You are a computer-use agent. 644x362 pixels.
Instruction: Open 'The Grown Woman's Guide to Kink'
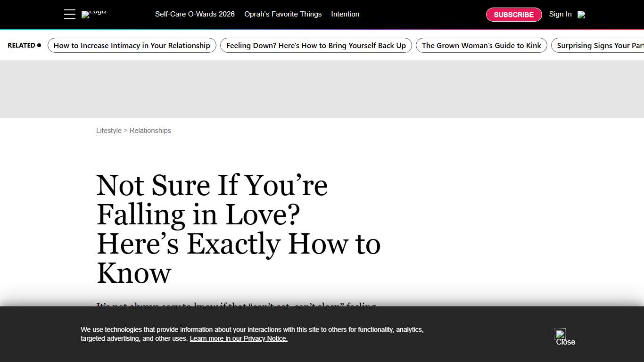tap(481, 45)
